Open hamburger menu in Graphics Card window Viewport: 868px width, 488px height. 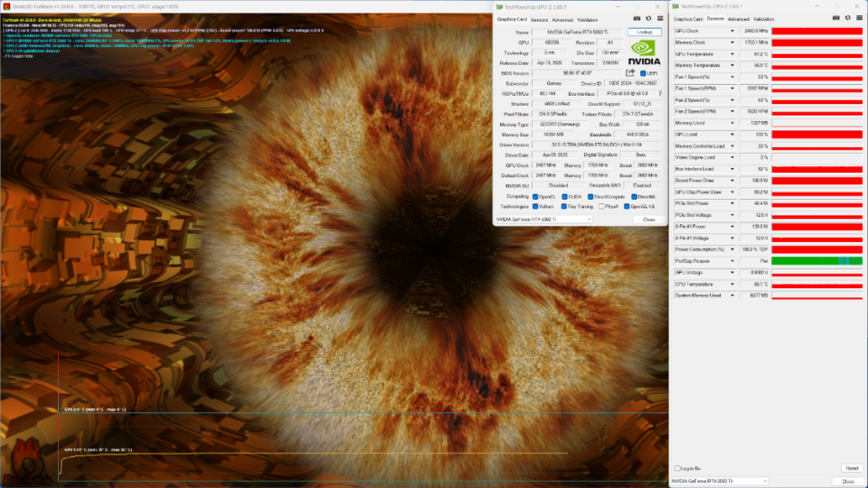(660, 18)
